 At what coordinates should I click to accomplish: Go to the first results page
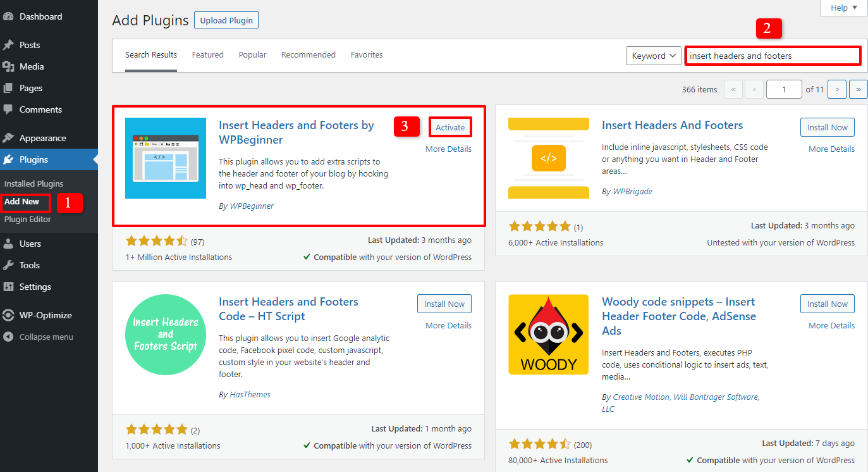[733, 89]
